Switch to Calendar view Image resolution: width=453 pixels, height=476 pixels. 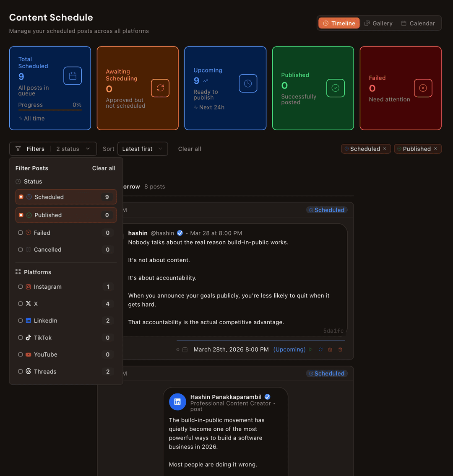[x=418, y=23]
